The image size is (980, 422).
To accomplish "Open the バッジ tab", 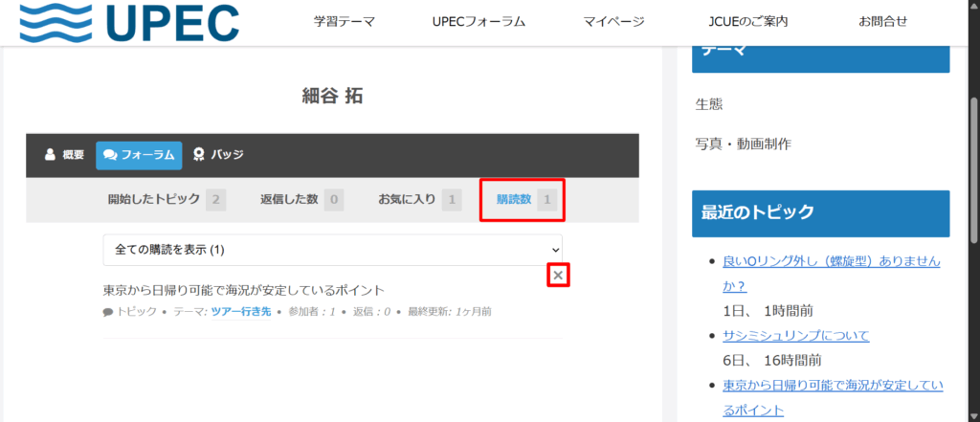I will 218,154.
